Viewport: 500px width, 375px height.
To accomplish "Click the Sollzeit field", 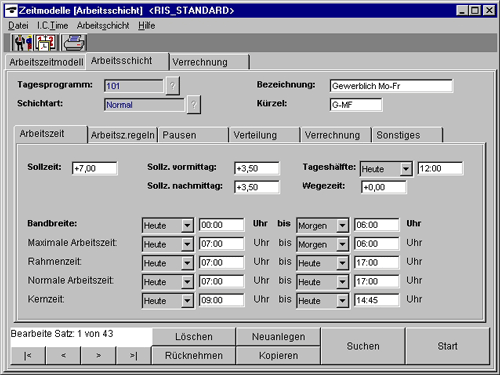I will tap(94, 168).
